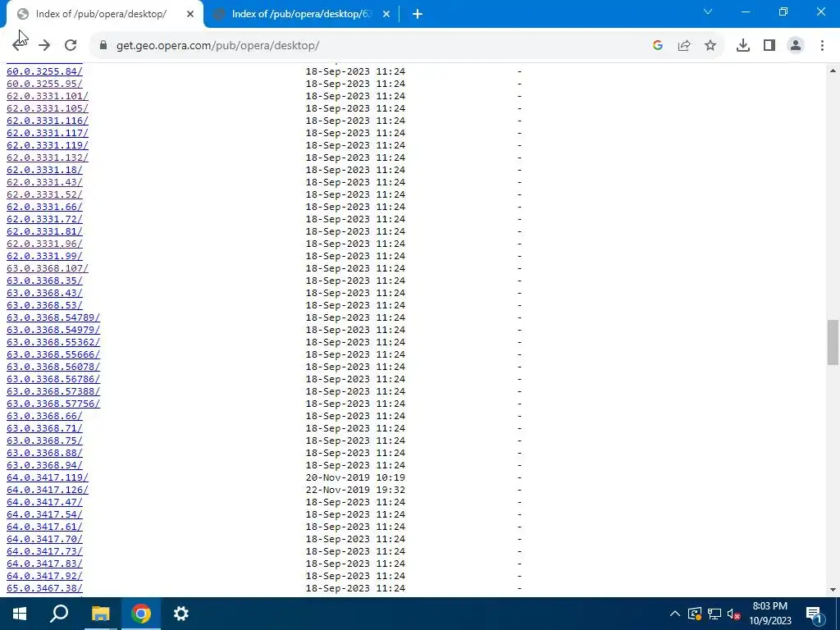Image resolution: width=840 pixels, height=630 pixels.
Task: Open the 62.0.3331.116/ folder link
Action: [x=47, y=121]
